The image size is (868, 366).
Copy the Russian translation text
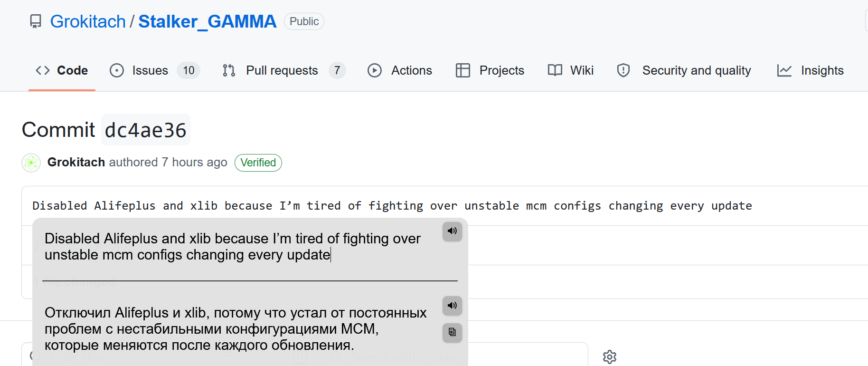pos(452,332)
